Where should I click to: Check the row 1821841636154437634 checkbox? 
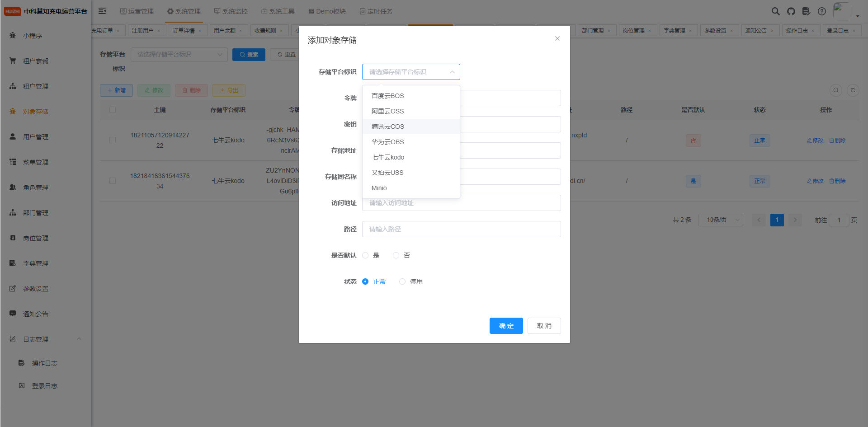click(x=113, y=181)
